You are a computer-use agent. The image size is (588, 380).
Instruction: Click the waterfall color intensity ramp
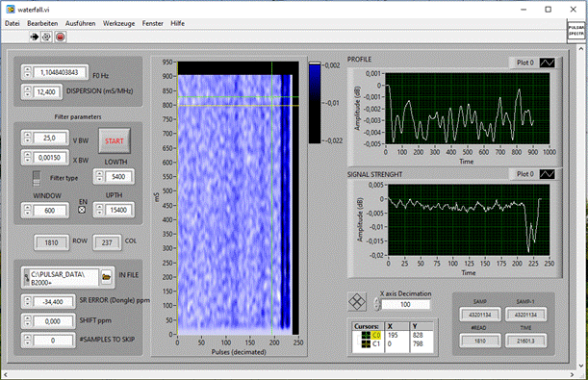tap(315, 103)
